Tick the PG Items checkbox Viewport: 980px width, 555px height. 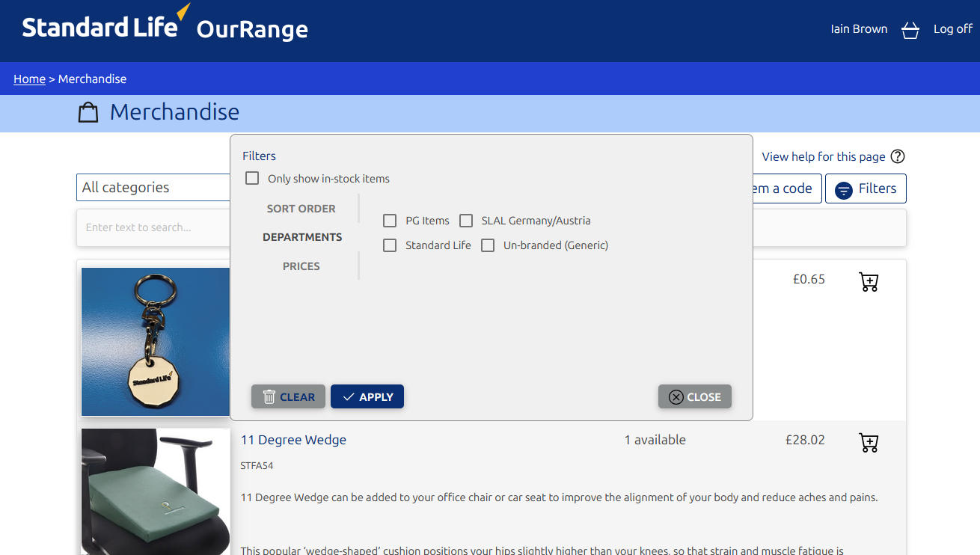(390, 221)
